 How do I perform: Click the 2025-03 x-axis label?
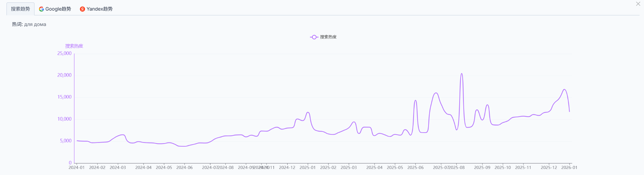click(349, 167)
